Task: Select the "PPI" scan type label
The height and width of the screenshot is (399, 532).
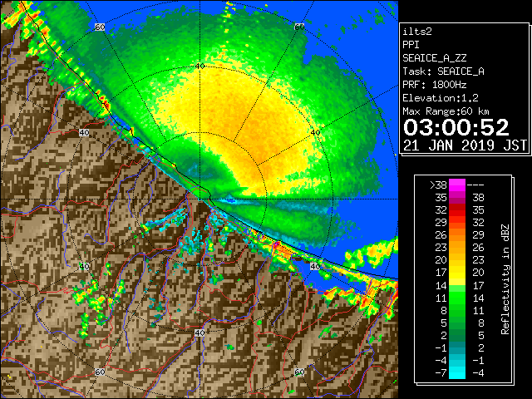Action: 411,45
